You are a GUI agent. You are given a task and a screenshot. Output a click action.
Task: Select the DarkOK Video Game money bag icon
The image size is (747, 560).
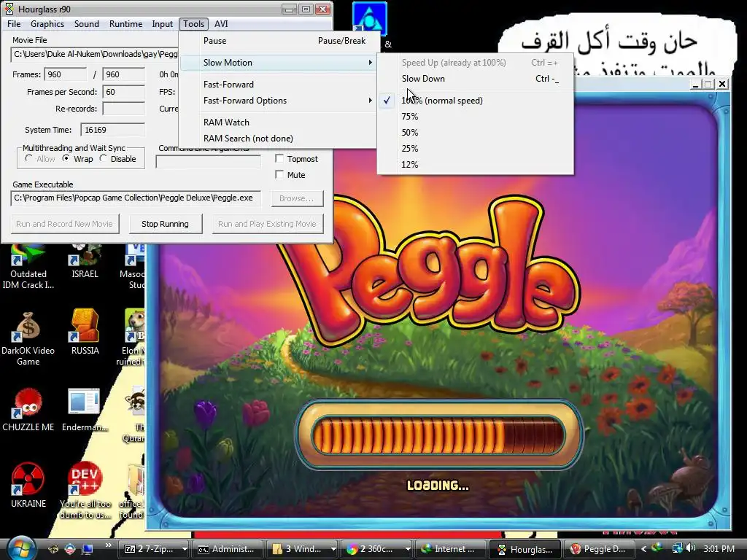(28, 327)
